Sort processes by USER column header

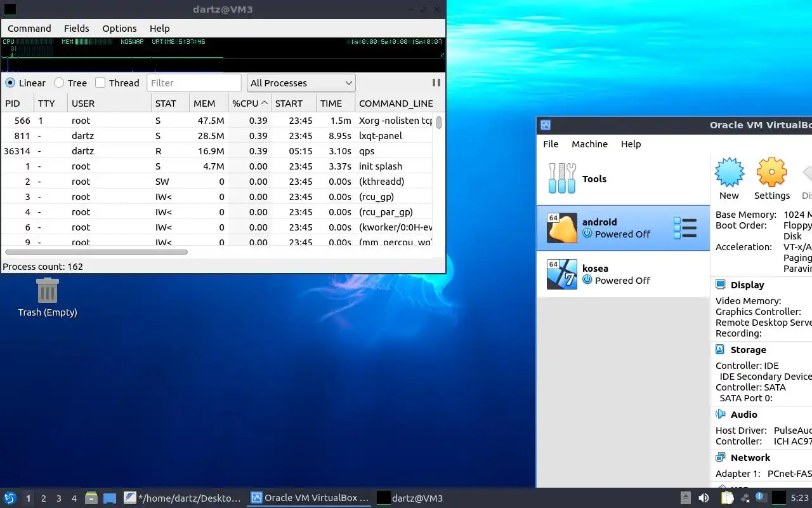pos(109,103)
